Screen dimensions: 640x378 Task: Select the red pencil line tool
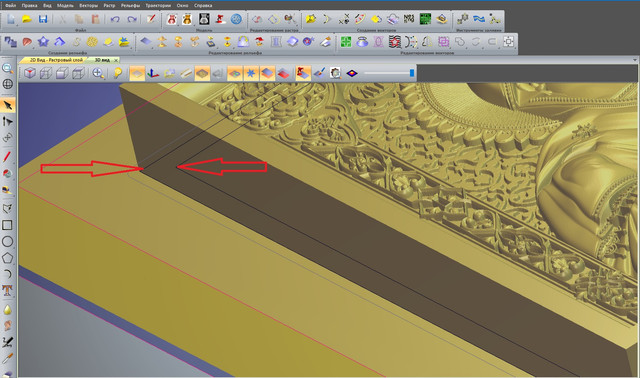click(x=7, y=156)
